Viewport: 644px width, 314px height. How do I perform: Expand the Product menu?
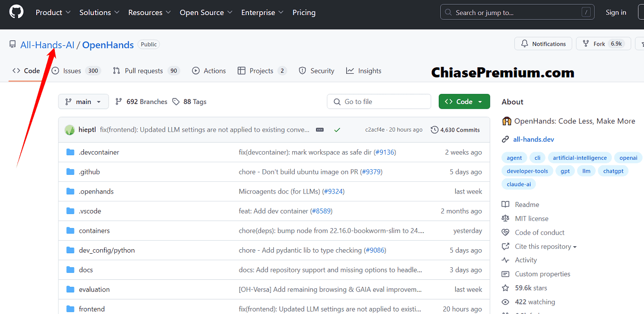[x=53, y=12]
